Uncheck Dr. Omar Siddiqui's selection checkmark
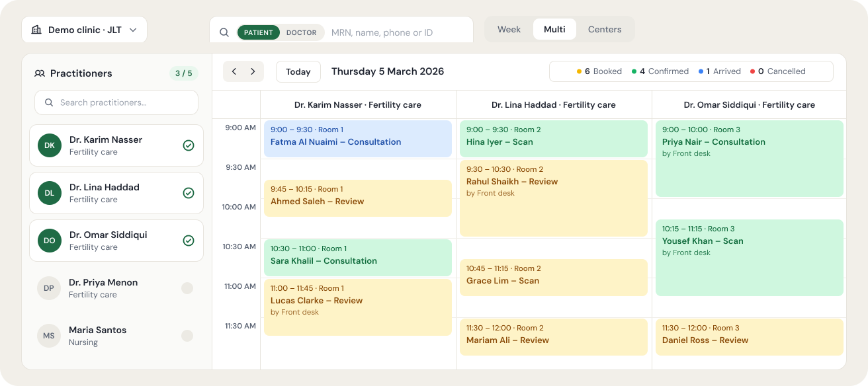The height and width of the screenshot is (386, 868). [x=189, y=241]
